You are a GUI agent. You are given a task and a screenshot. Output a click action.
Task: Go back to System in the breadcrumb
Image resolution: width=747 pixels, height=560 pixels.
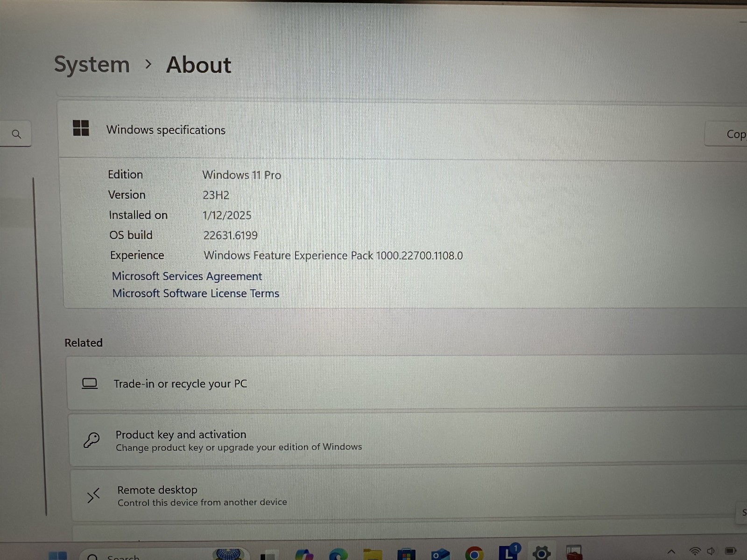[92, 64]
